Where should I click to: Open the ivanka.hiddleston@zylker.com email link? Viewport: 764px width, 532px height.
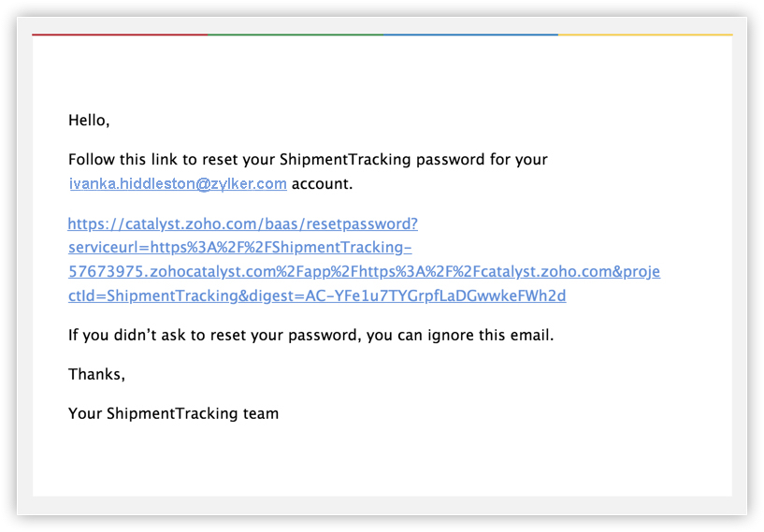tap(178, 183)
